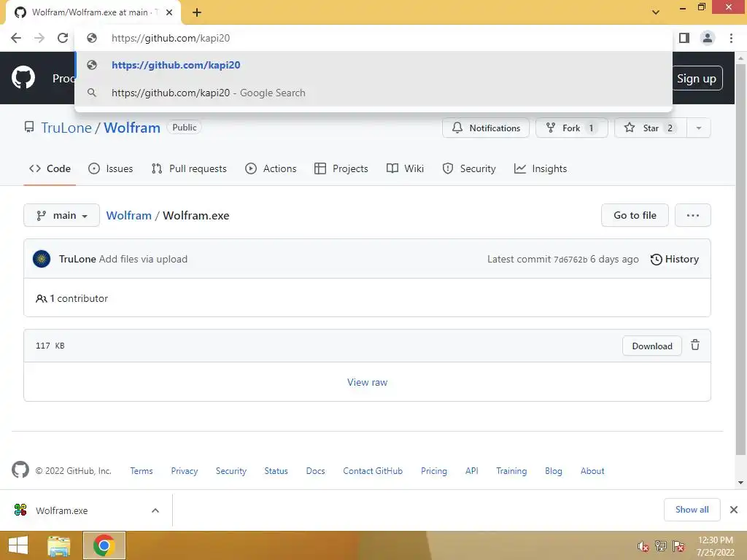Viewport: 747px width, 560px height.
Task: Choose the Google Search suggestion for kapi20
Action: point(373,93)
